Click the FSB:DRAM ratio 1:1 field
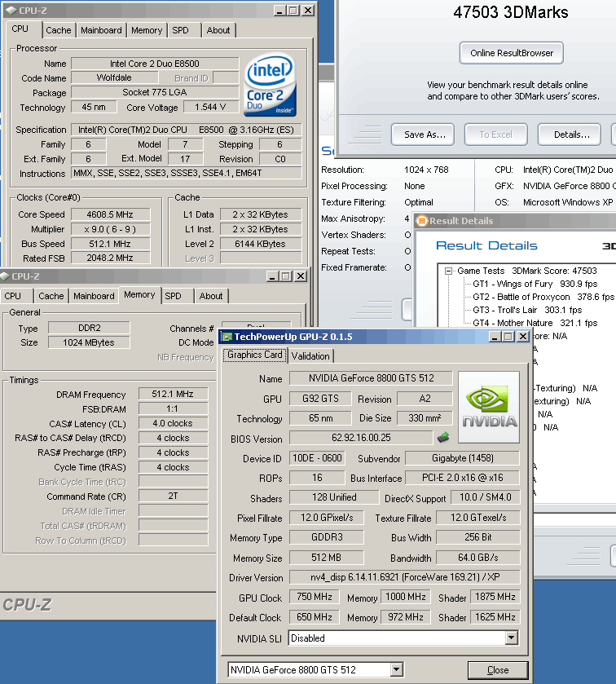The image size is (616, 684). [173, 408]
